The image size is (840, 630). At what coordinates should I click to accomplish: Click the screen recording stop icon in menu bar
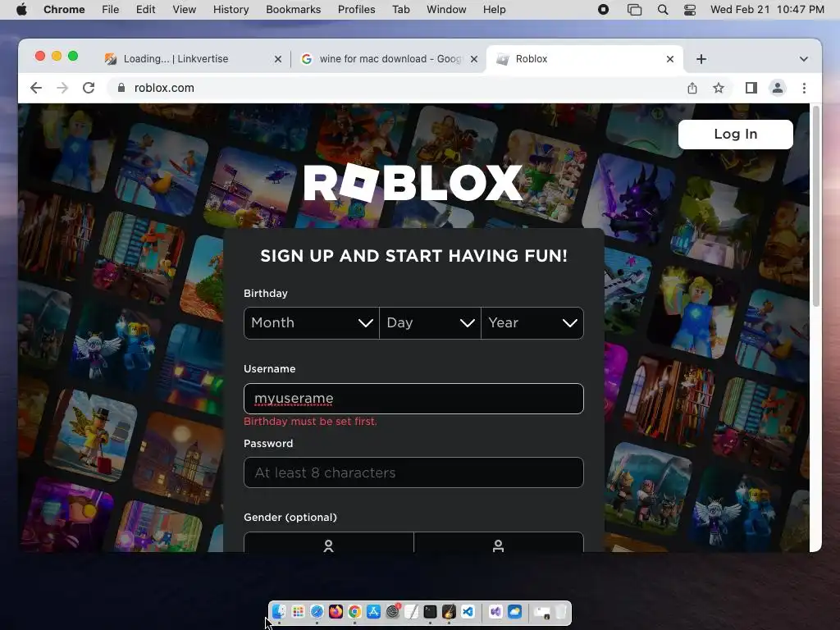pos(603,10)
